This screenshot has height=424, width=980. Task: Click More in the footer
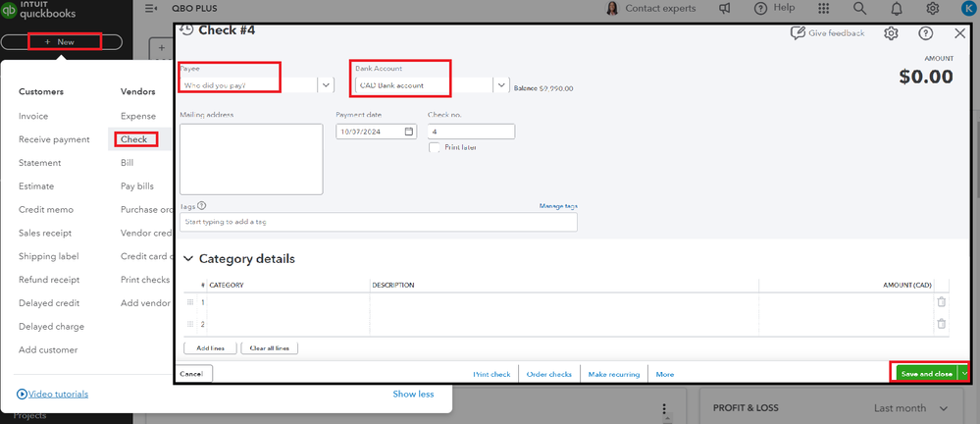[665, 374]
